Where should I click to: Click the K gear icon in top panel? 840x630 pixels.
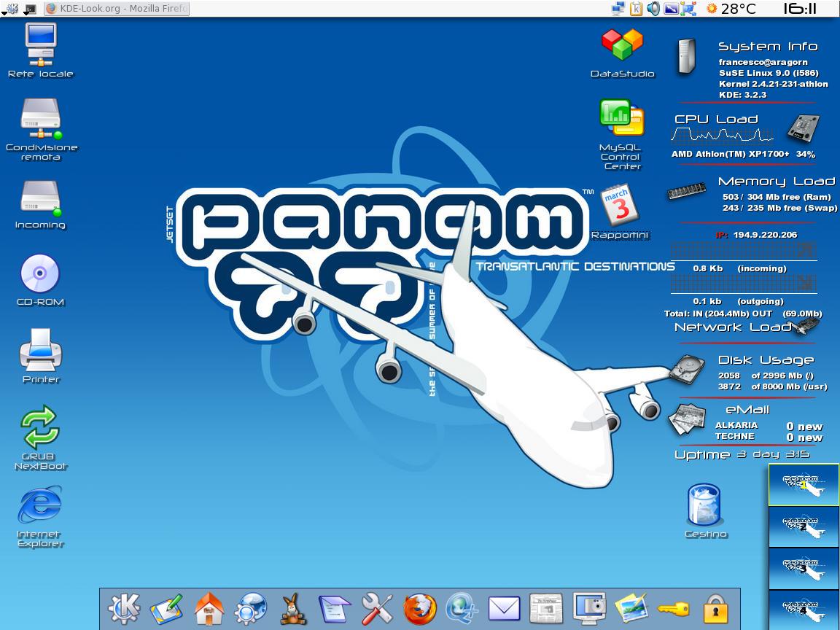tap(10, 9)
